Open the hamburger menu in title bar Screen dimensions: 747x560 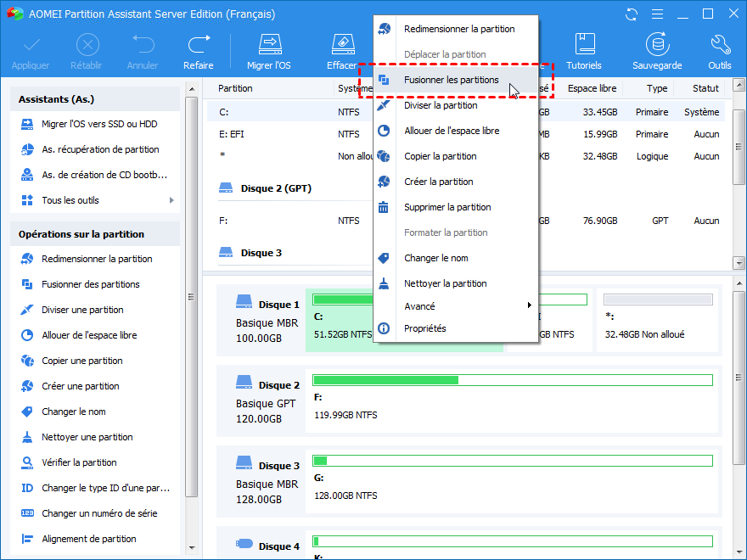657,14
